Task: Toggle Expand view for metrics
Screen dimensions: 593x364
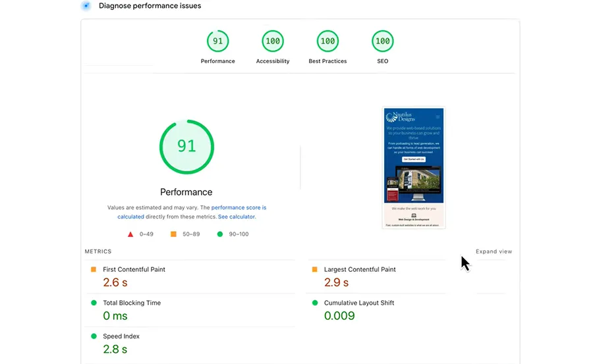Action: [494, 251]
